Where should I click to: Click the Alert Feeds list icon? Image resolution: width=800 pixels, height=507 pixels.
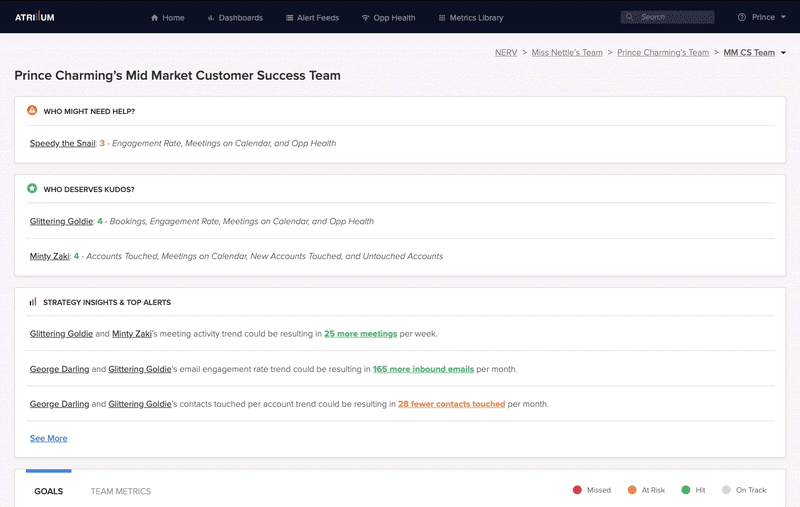(289, 18)
